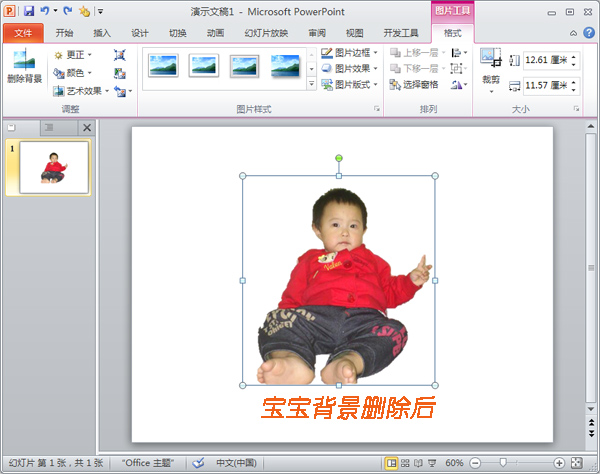Image resolution: width=600 pixels, height=474 pixels.
Task: Expand the picture styles gallery More arrow
Action: point(312,84)
